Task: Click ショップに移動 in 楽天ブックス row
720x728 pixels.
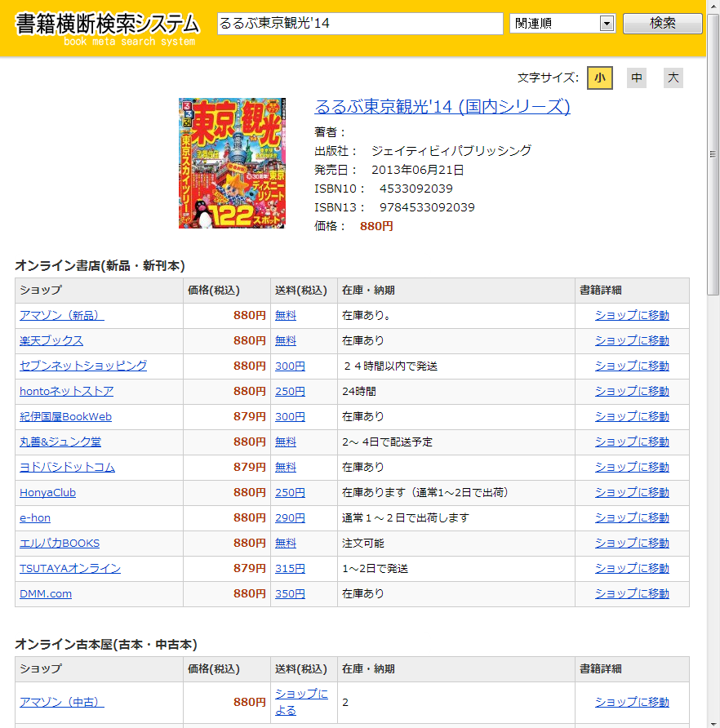Action: pyautogui.click(x=632, y=340)
